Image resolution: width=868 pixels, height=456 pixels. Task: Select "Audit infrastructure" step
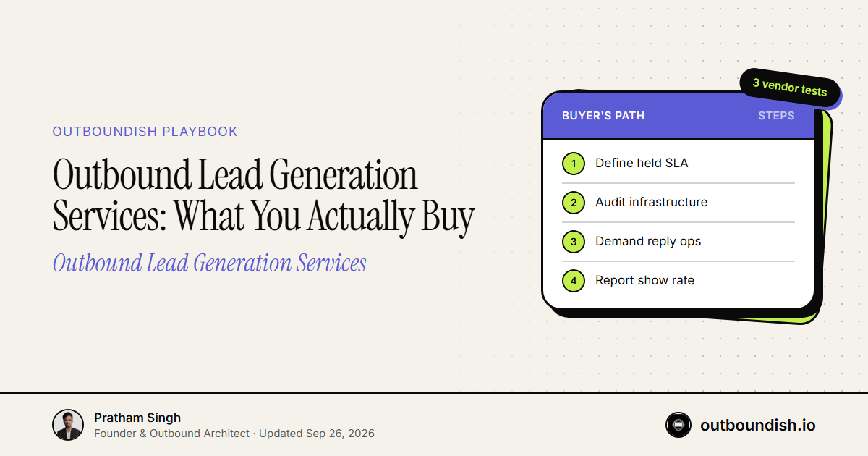pos(678,203)
